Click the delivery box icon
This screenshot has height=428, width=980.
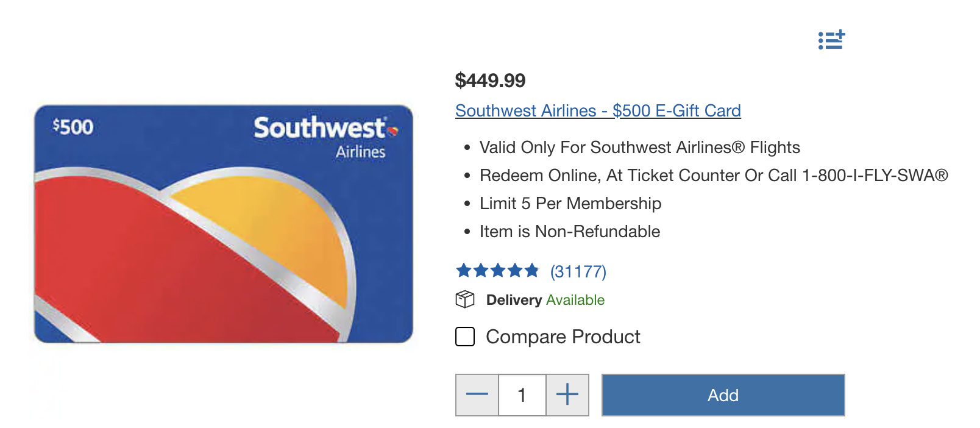tap(465, 299)
